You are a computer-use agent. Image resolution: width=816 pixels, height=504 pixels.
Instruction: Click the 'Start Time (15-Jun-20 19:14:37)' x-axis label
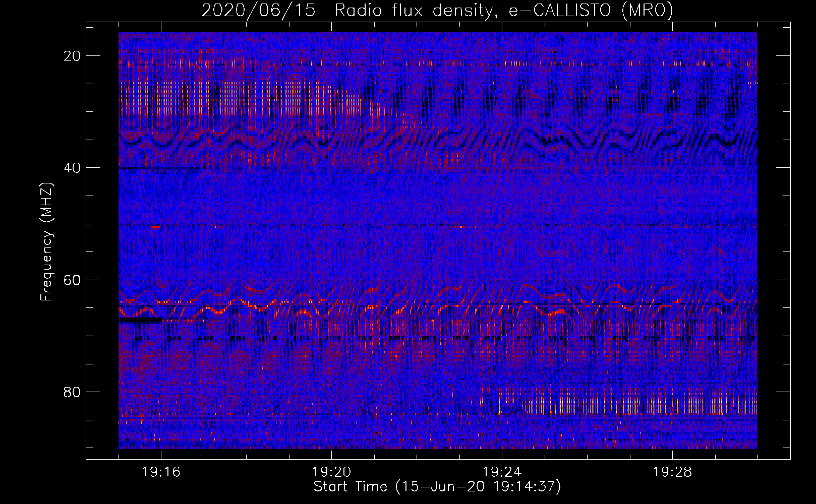(437, 487)
